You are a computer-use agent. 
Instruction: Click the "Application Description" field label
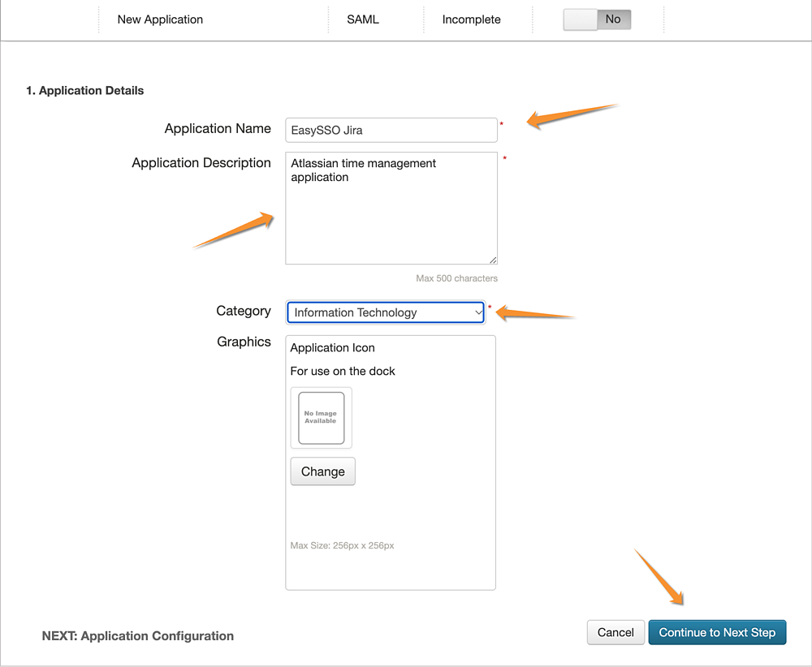tap(201, 163)
